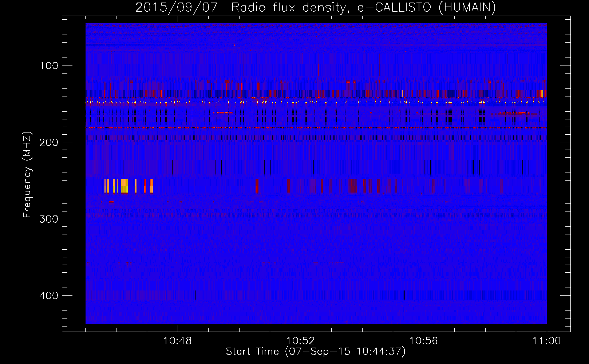
Task: Click the plot title mentioning e-CALLISTO (HUMAIN)
Action: point(316,7)
